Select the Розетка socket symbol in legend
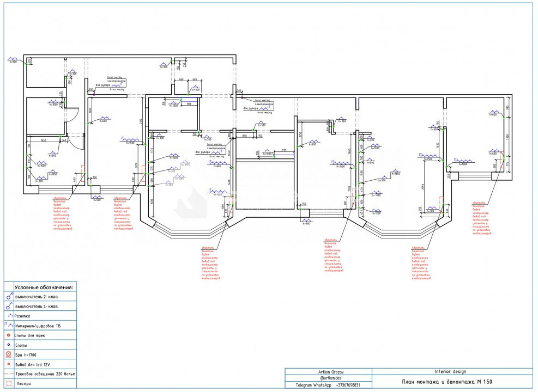Viewport: 538px width, 392px height. coord(10,316)
